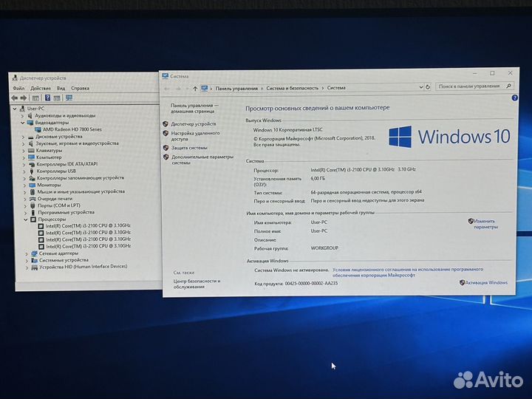
Task: Click the Сетевые адаптеры network icon
Action: pos(34,253)
